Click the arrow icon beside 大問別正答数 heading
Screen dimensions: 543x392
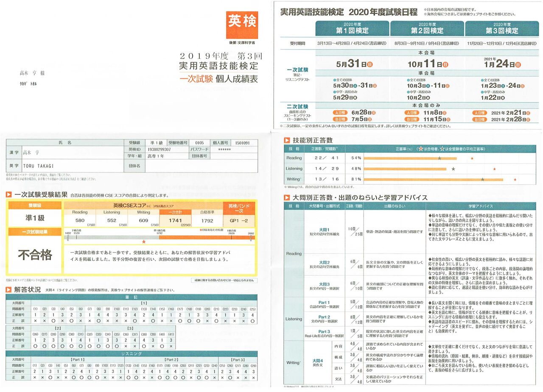[287, 197]
